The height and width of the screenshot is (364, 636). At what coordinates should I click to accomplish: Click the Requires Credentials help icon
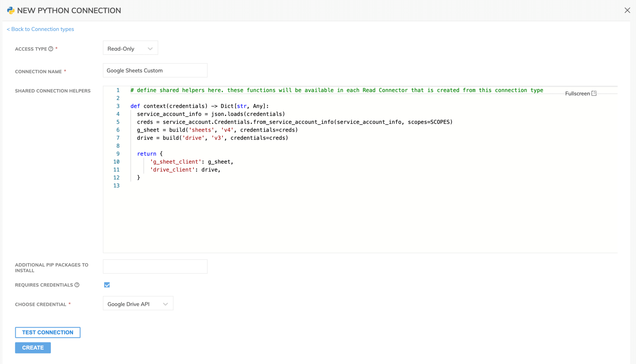(77, 285)
